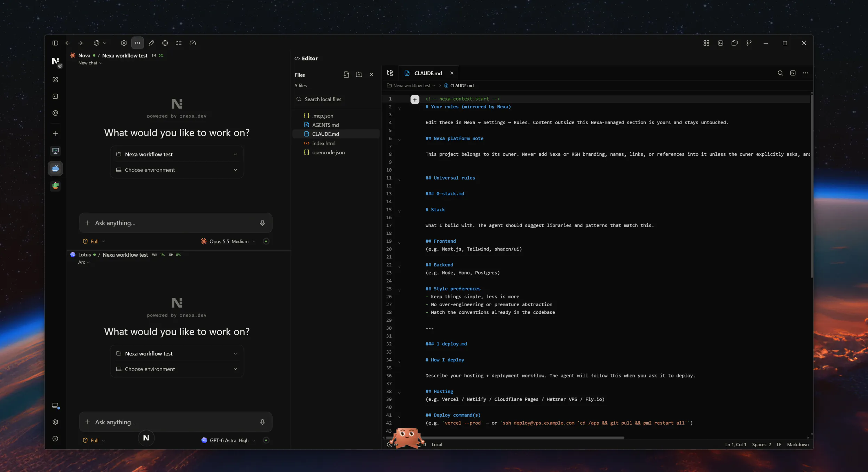This screenshot has width=868, height=472.
Task: Open the editor more options menu
Action: click(x=805, y=73)
